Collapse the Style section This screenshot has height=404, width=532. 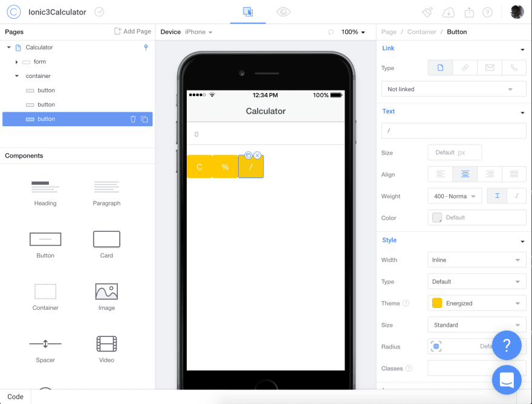point(522,242)
